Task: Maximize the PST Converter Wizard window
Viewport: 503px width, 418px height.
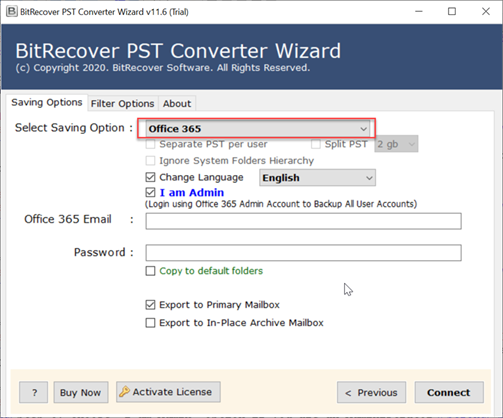Action: pos(452,12)
